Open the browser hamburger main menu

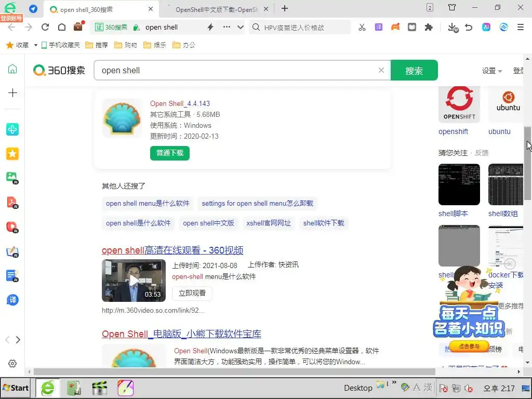[521, 27]
